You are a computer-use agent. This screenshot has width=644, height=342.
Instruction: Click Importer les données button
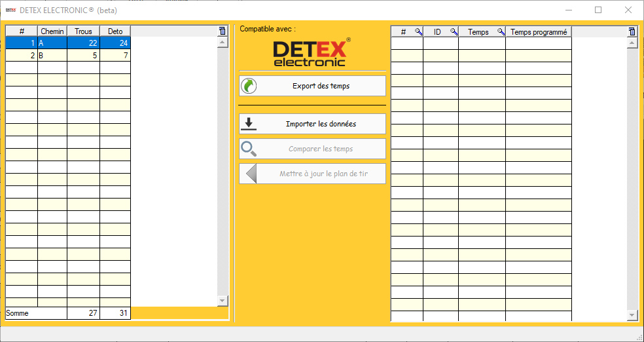click(313, 124)
